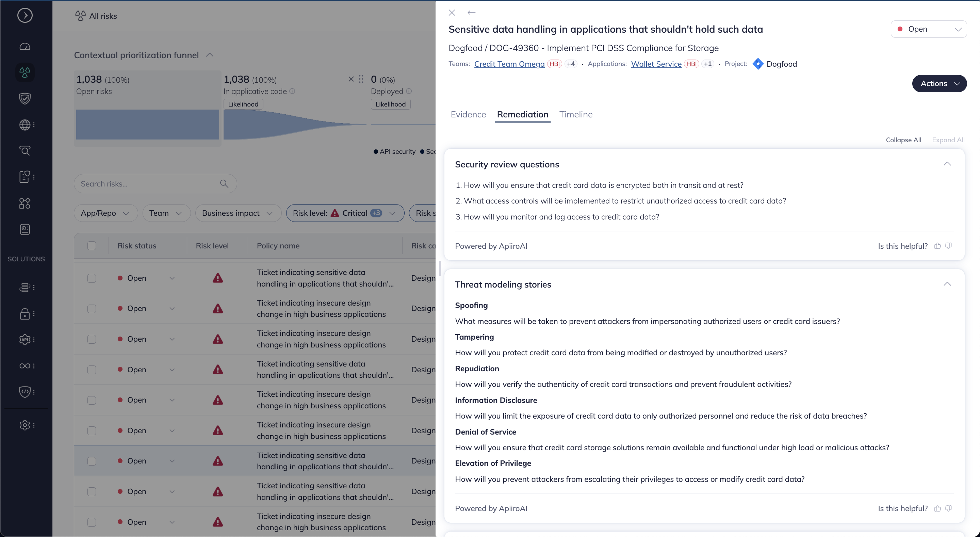This screenshot has width=980, height=537.
Task: Open the Timeline tab
Action: (576, 114)
